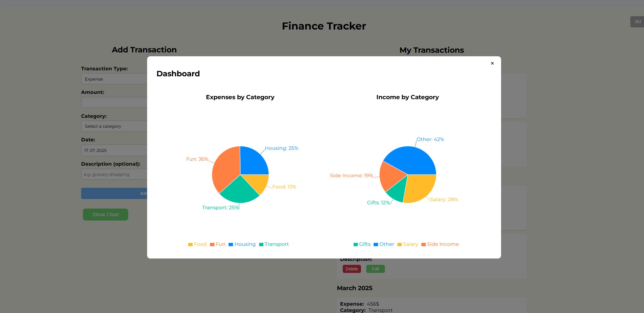644x313 pixels.
Task: Open the date picker showing 17.07.2025
Action: pos(116,150)
